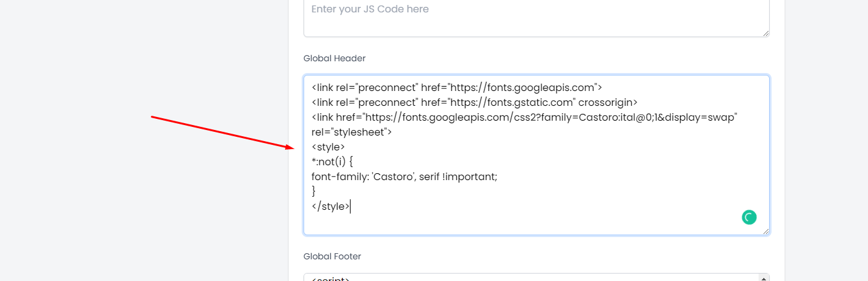The height and width of the screenshot is (281, 868).
Task: Click the *:not(i) { selector line
Action: click(x=332, y=162)
